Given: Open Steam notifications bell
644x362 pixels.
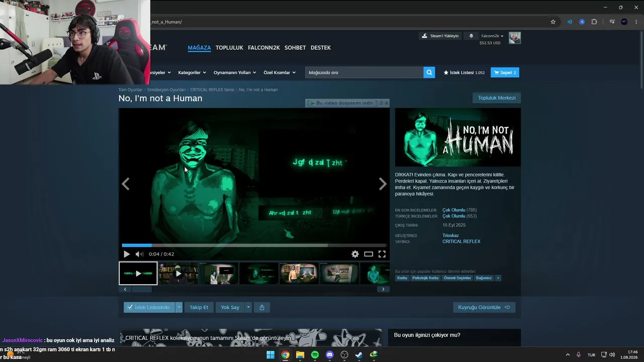Looking at the screenshot, I should point(471,36).
